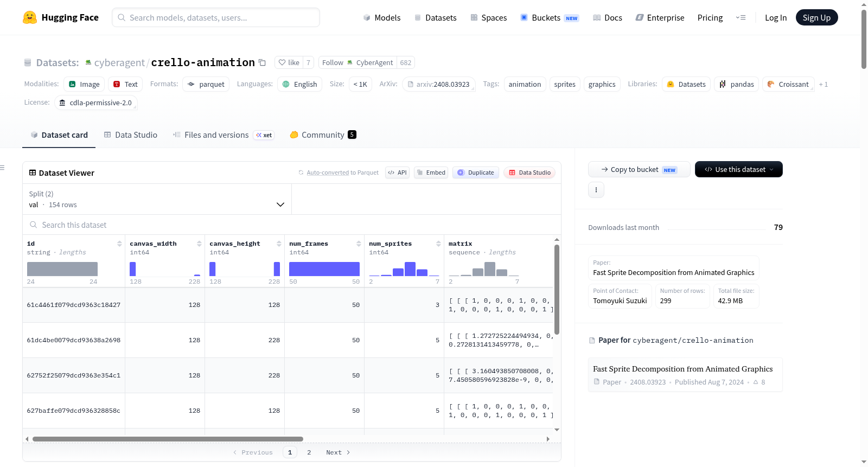Viewport: 868px width, 467px height.
Task: Jump to page 2 of the table
Action: 309,452
